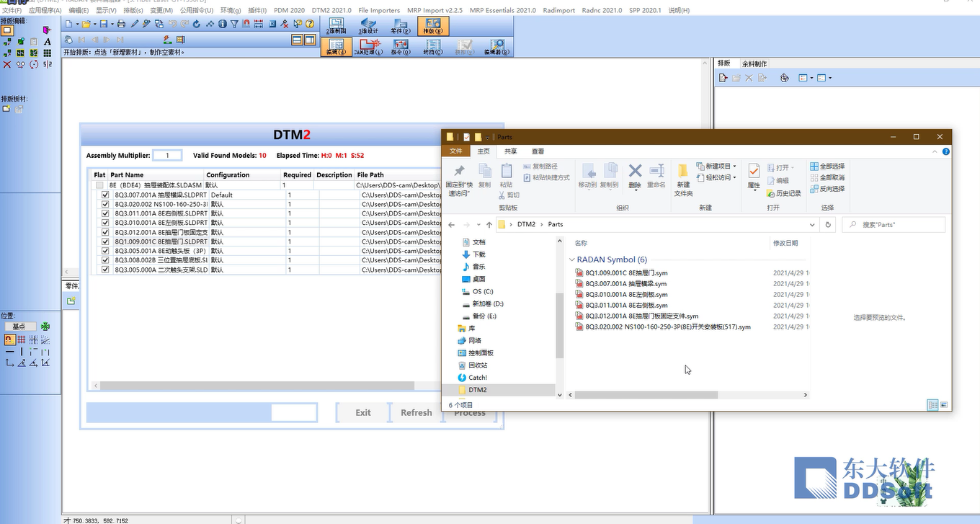Viewport: 980px width, 524px height.
Task: Click the help question mark icon in toolbar
Action: point(309,24)
